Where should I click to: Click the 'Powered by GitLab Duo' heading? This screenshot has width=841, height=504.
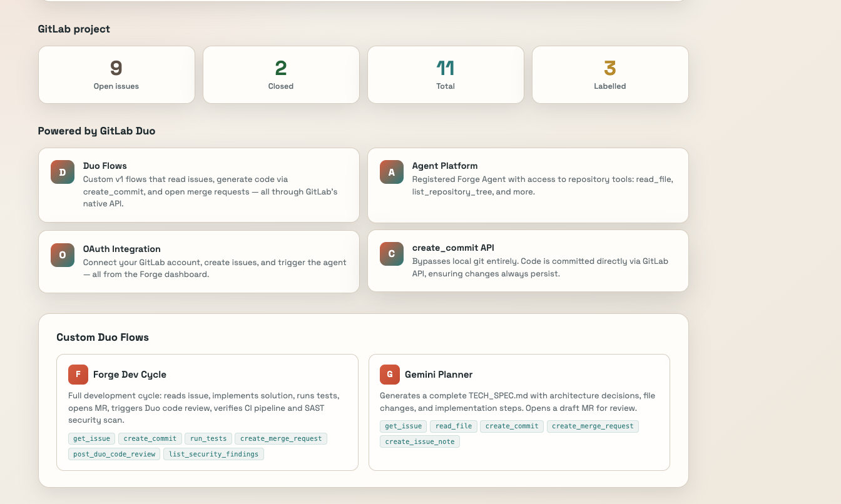click(96, 131)
